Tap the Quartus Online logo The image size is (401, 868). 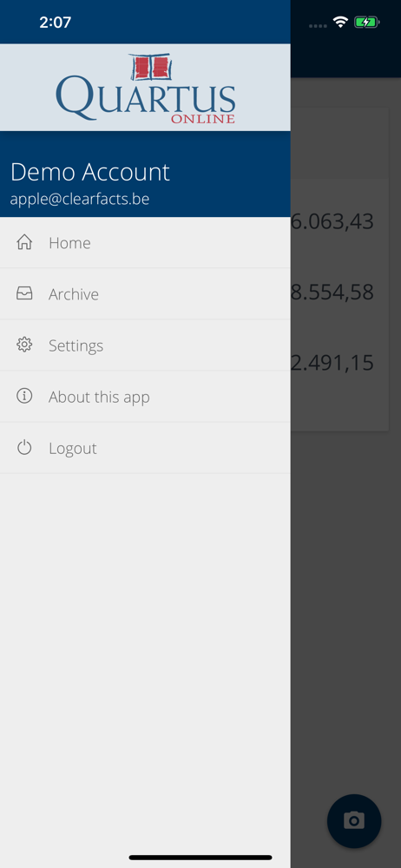click(x=146, y=88)
